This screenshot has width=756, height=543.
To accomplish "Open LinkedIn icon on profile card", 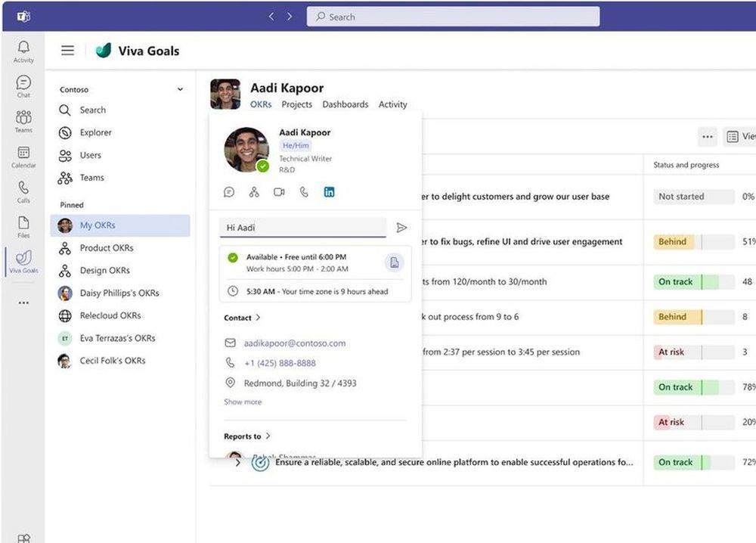I will [x=329, y=192].
